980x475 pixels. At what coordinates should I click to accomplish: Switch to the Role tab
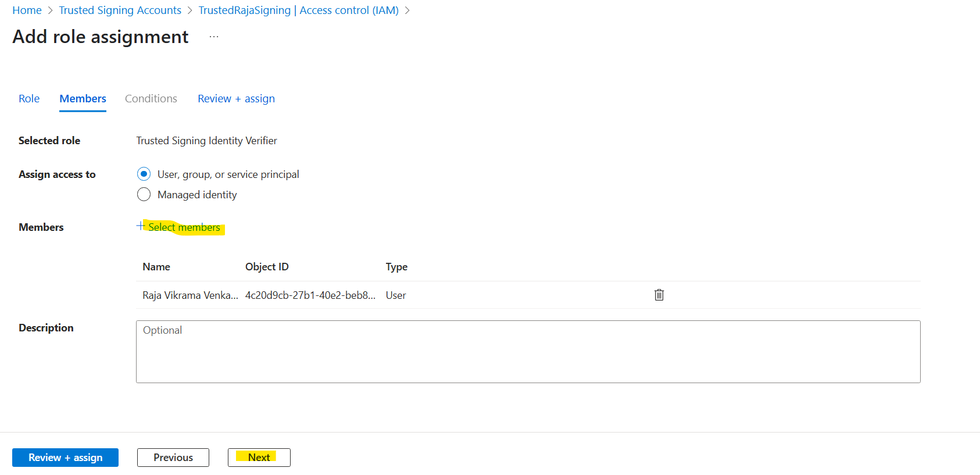click(x=29, y=99)
